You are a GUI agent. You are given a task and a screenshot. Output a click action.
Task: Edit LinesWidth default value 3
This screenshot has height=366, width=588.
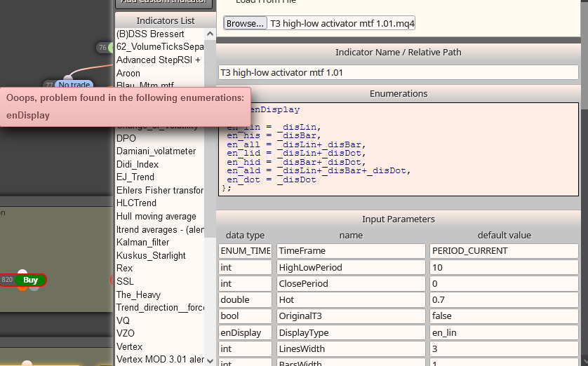point(504,348)
